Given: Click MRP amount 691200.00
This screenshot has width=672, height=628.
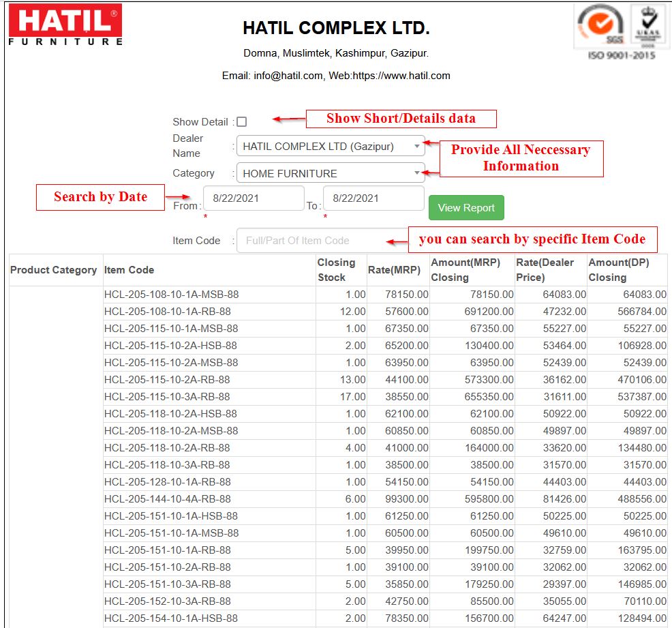Looking at the screenshot, I should coord(489,312).
